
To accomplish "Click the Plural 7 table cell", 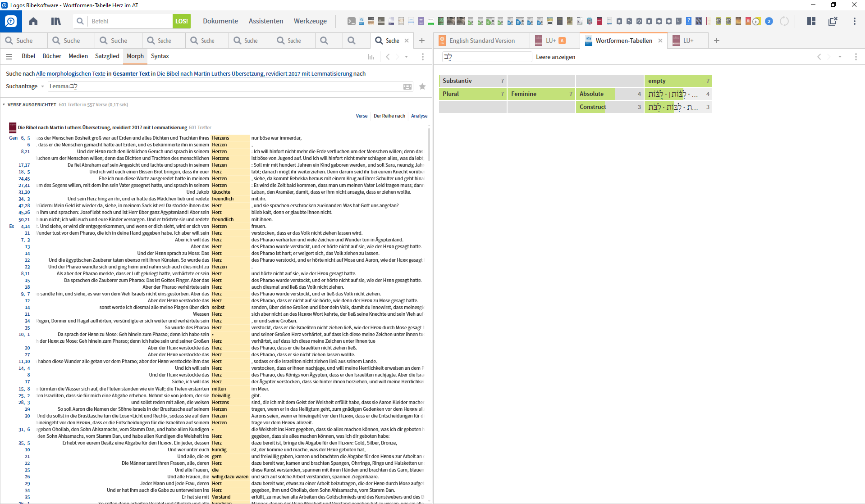I will (473, 94).
